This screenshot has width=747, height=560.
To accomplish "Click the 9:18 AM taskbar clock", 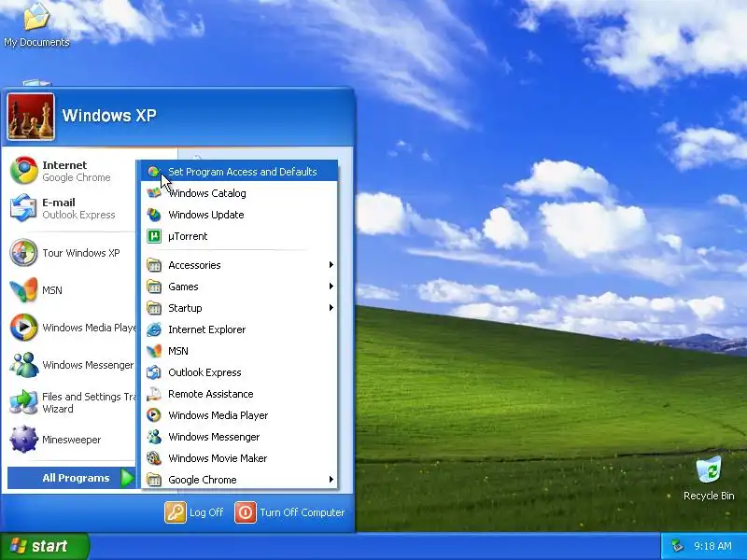I will click(712, 546).
